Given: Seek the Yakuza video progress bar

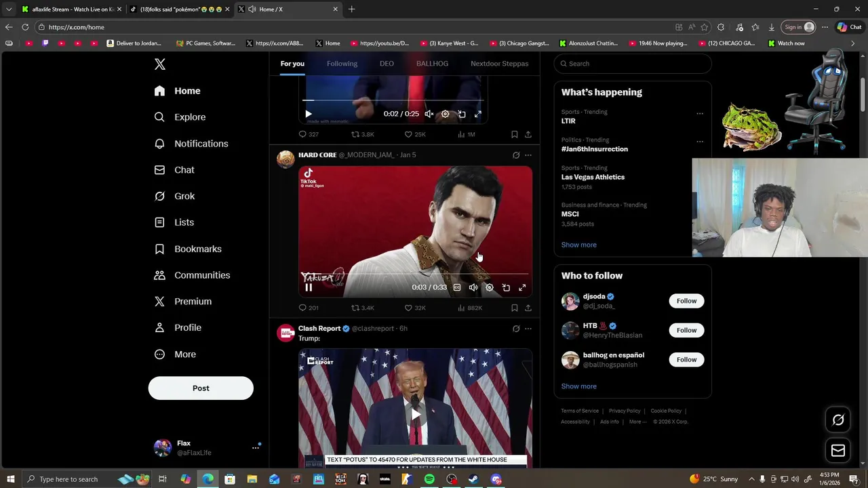Looking at the screenshot, I should coord(415,274).
